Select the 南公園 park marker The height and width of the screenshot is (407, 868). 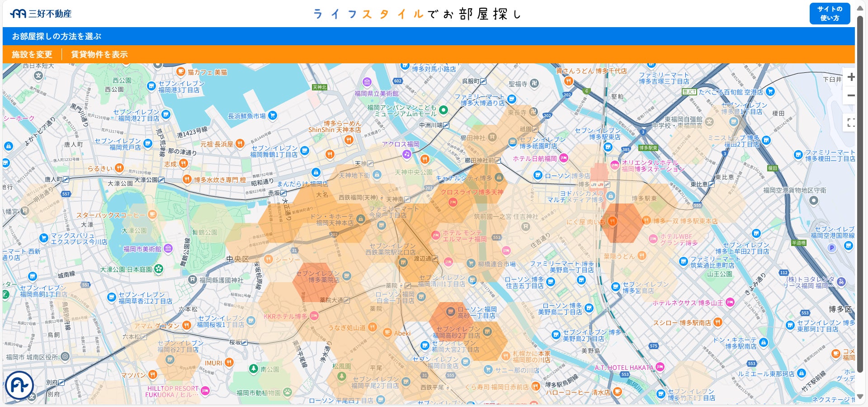(254, 369)
